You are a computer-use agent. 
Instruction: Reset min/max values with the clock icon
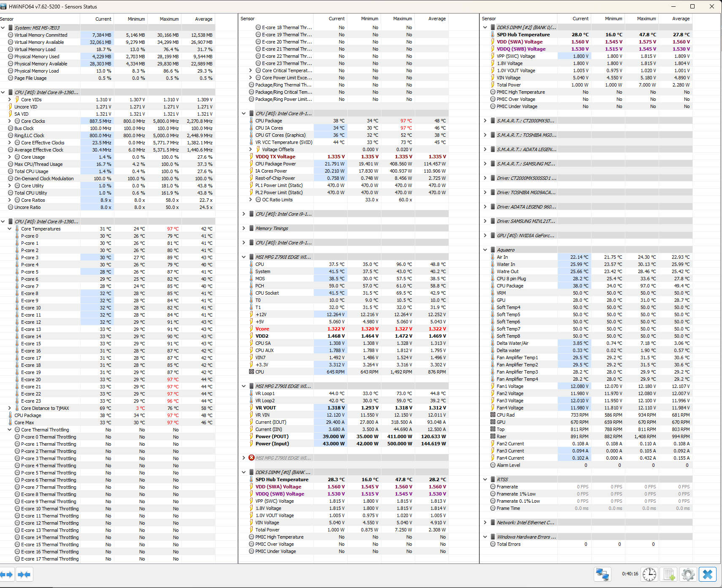(649, 574)
